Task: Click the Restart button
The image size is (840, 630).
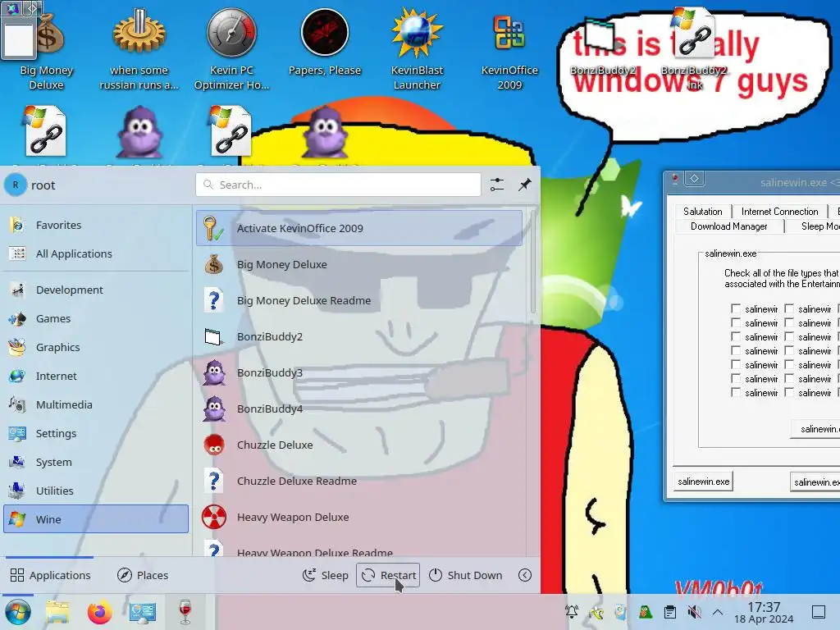Action: (388, 575)
